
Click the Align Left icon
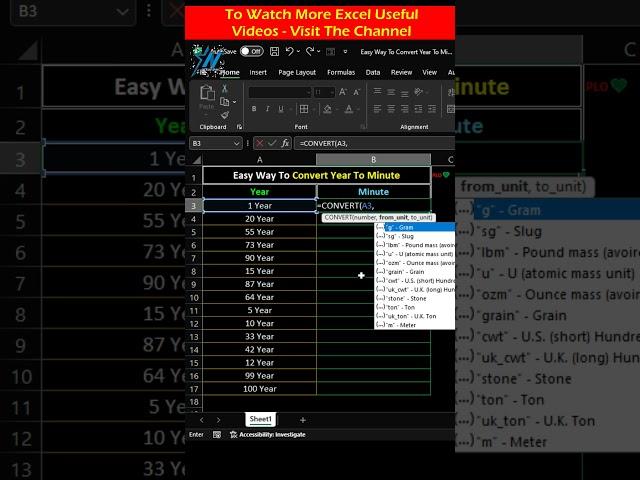tap(378, 109)
